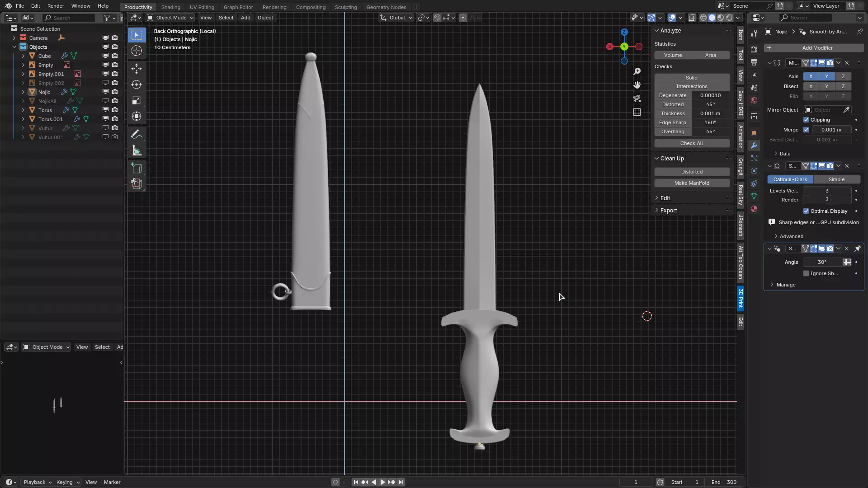
Task: Switch to wireframe viewport shading
Action: click(x=703, y=18)
